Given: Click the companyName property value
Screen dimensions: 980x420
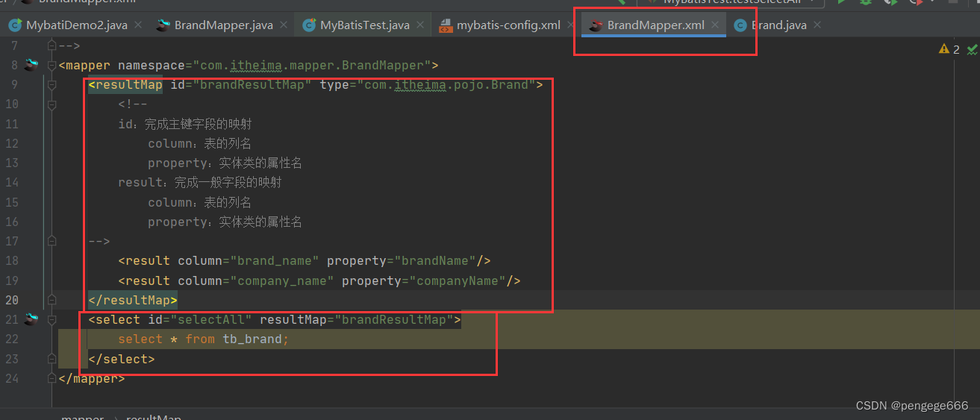Looking at the screenshot, I should (x=458, y=280).
